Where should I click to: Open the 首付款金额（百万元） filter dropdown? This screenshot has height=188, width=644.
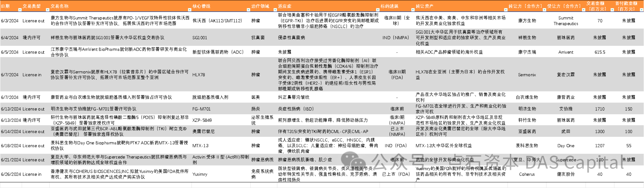[x=641, y=10]
